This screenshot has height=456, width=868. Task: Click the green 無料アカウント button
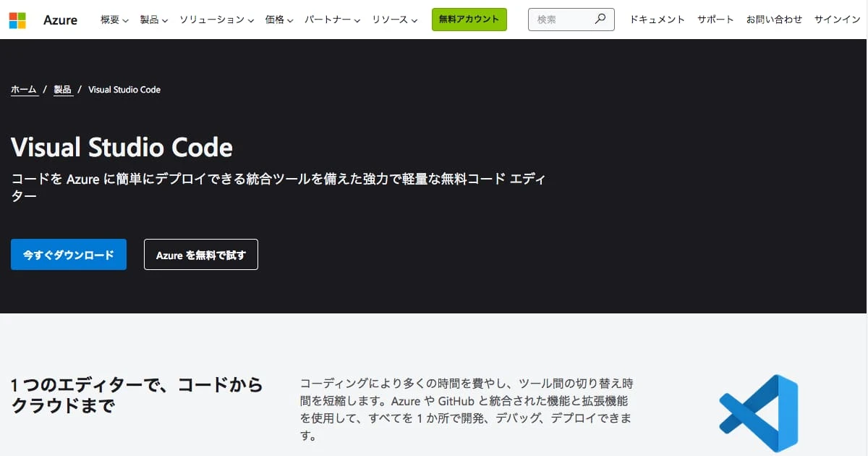click(x=469, y=20)
